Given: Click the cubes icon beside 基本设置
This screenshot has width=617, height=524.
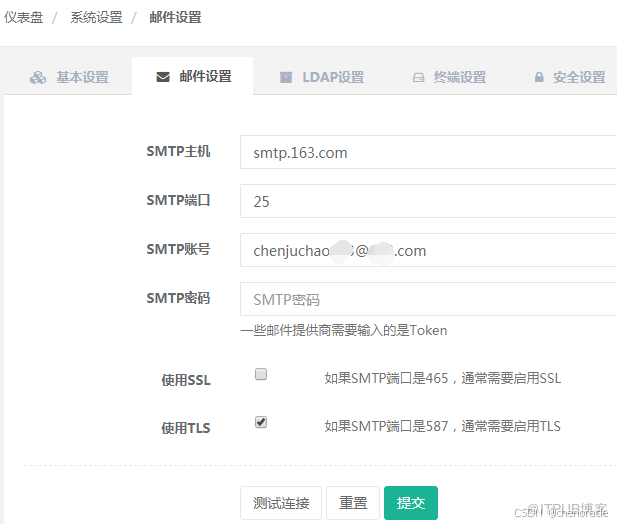Looking at the screenshot, I should click(38, 77).
